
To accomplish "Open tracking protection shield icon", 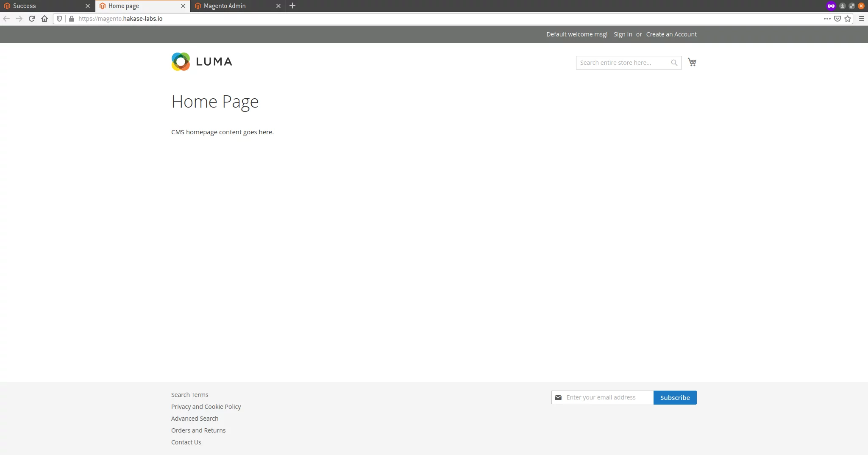I will point(59,19).
